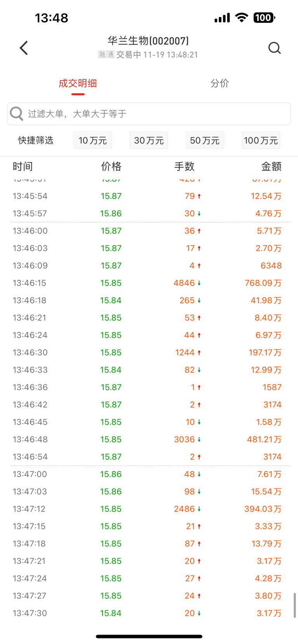298x644 pixels.
Task: Tap the battery indicator icon
Action: (264, 18)
